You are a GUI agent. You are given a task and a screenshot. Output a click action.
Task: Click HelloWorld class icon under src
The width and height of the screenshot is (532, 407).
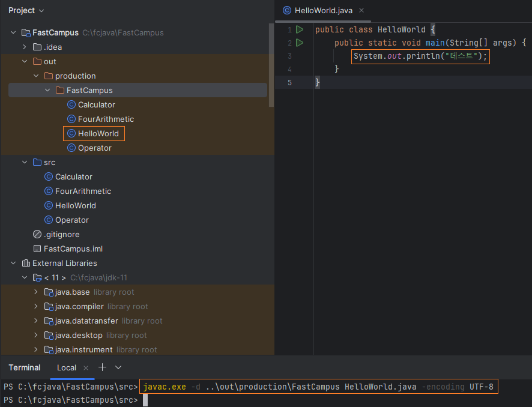coord(49,205)
